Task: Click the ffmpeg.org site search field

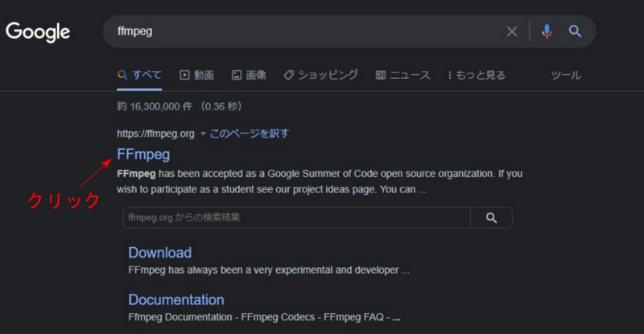Action: 296,218
